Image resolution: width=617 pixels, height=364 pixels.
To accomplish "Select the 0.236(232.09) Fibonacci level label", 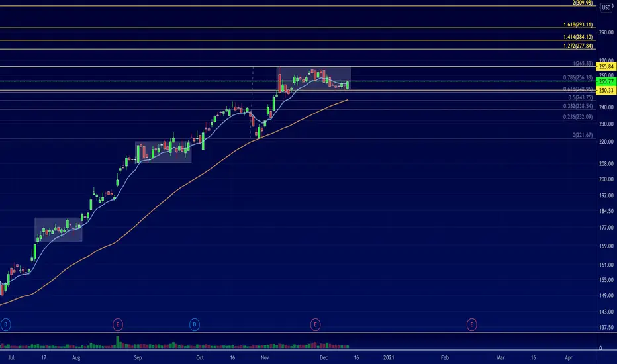I will point(578,117).
